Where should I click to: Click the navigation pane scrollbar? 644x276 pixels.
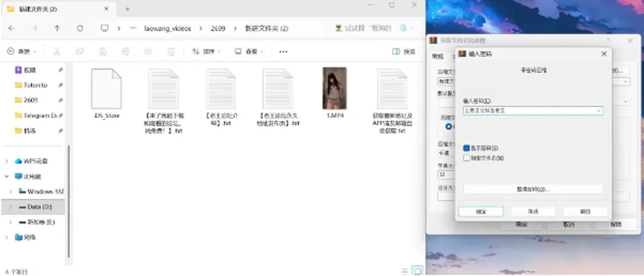[68, 201]
